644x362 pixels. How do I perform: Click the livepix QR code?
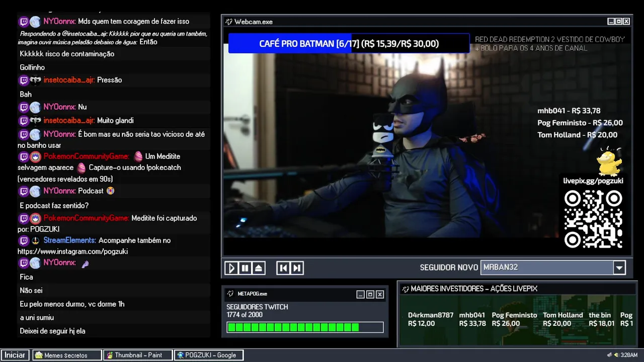point(593,219)
